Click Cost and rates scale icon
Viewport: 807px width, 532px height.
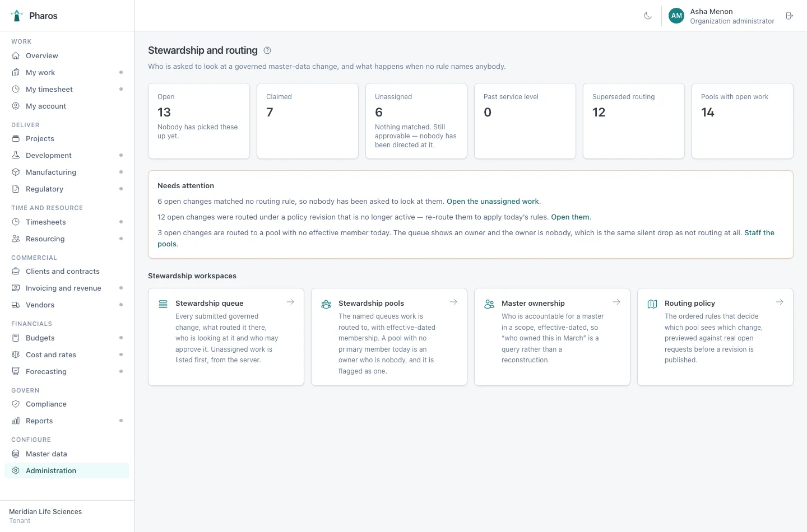(16, 354)
